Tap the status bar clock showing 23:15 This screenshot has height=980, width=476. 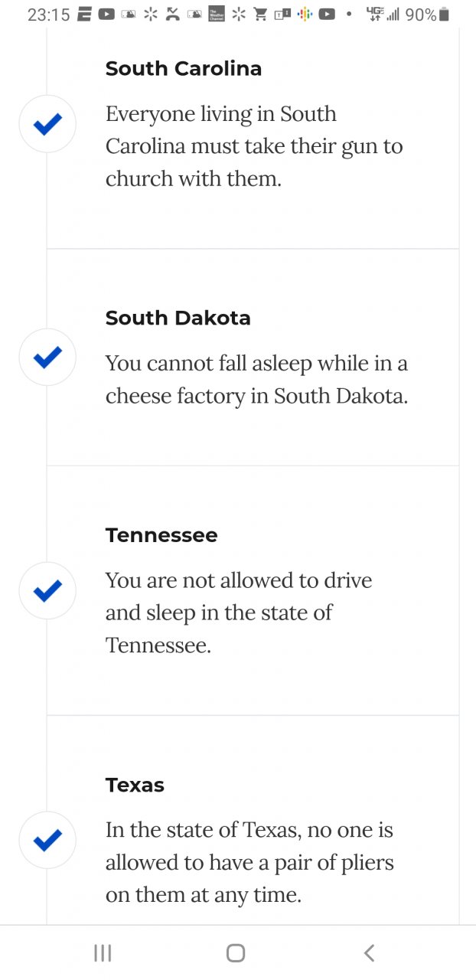(48, 14)
